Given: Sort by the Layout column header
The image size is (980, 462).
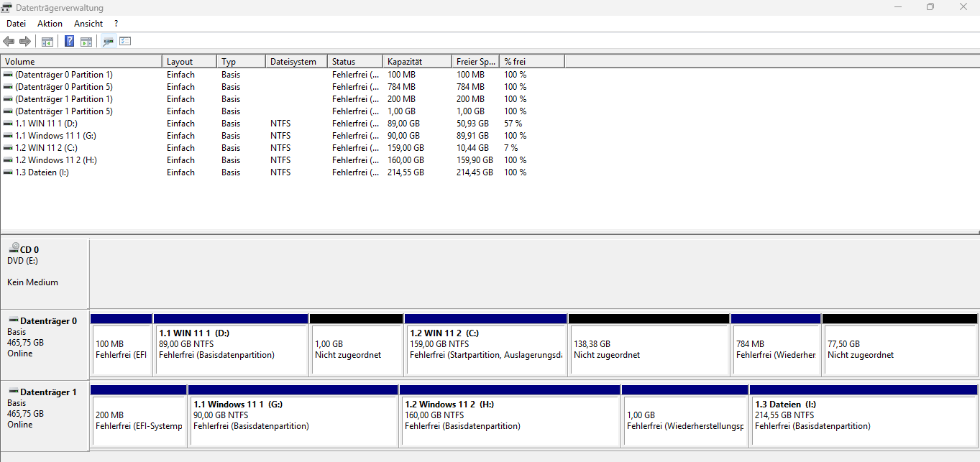Looking at the screenshot, I should point(190,62).
